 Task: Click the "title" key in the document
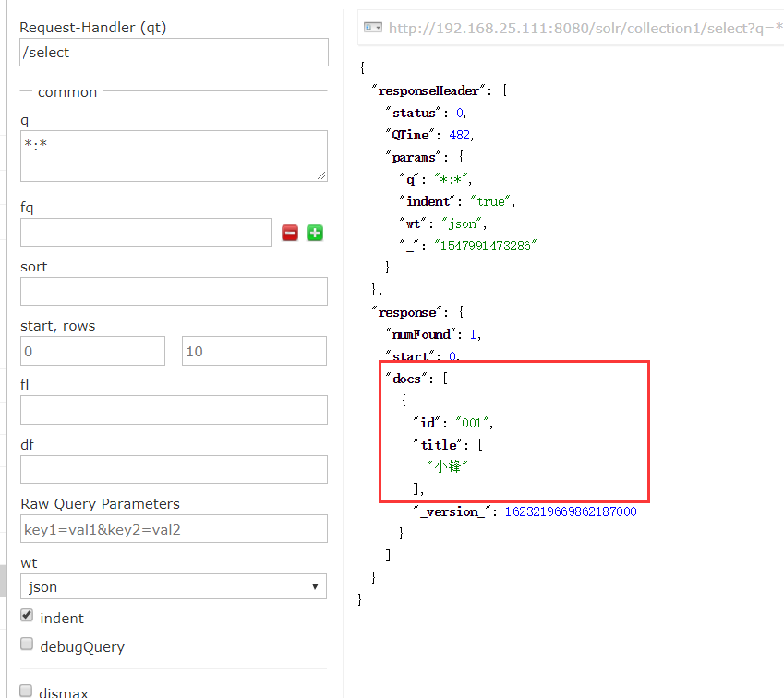[438, 445]
